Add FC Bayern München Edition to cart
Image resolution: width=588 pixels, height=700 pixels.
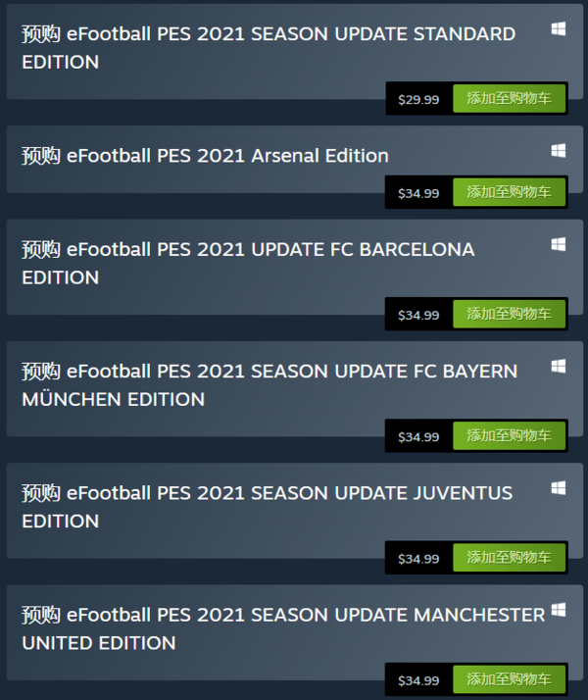click(x=509, y=435)
